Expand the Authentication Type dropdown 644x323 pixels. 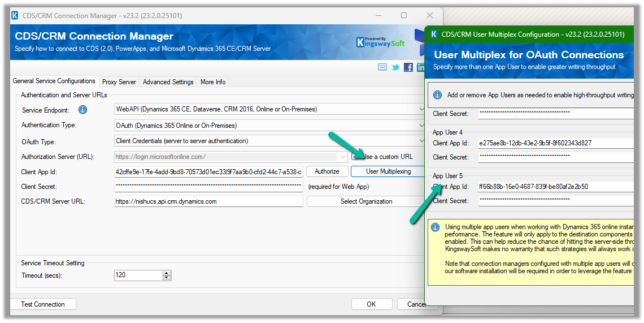[421, 125]
